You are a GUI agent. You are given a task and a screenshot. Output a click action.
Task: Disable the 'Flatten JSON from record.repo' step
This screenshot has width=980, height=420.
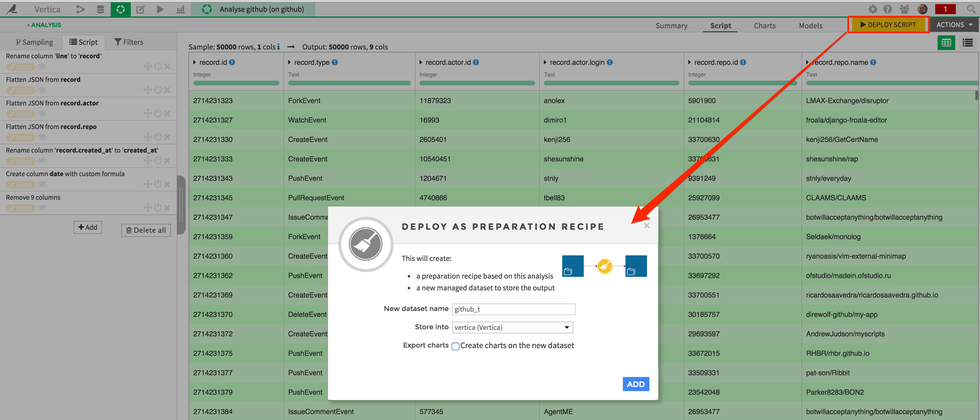coord(158,137)
